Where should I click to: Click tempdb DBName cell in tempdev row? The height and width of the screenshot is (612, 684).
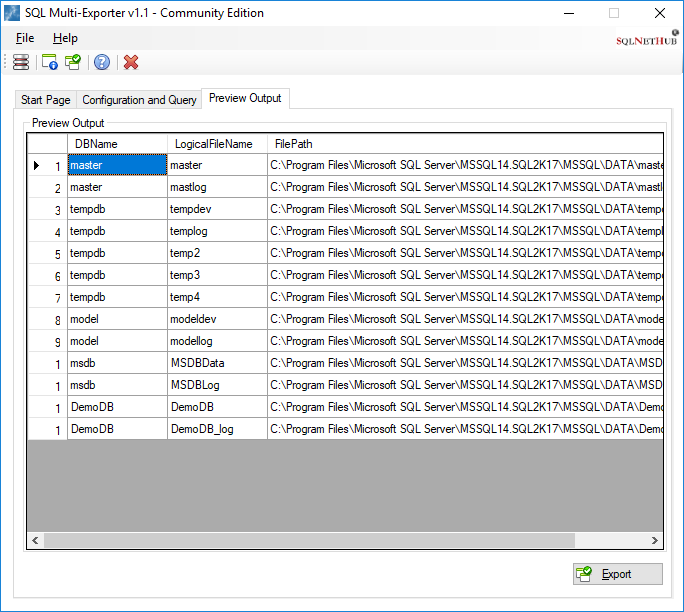pyautogui.click(x=117, y=209)
